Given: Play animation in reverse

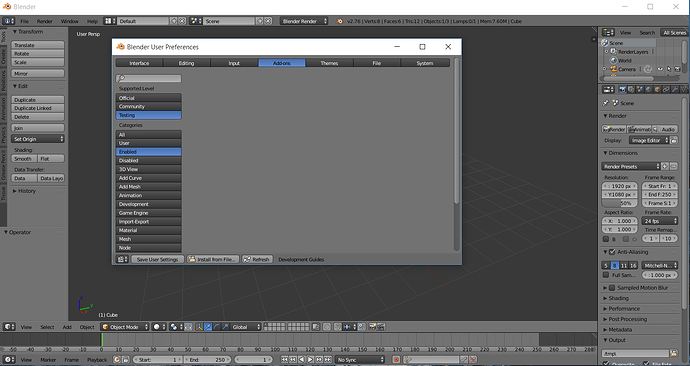Looking at the screenshot, I should click(x=301, y=359).
